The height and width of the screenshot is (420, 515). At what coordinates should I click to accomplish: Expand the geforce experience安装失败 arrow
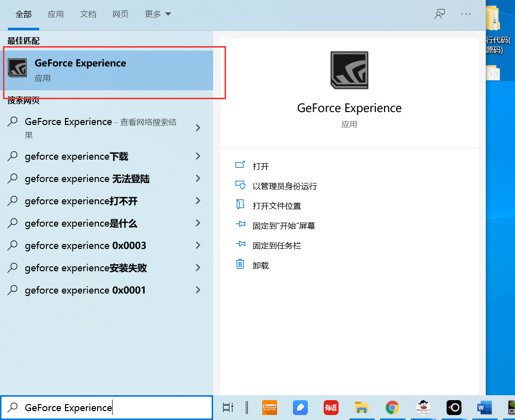[x=198, y=267]
